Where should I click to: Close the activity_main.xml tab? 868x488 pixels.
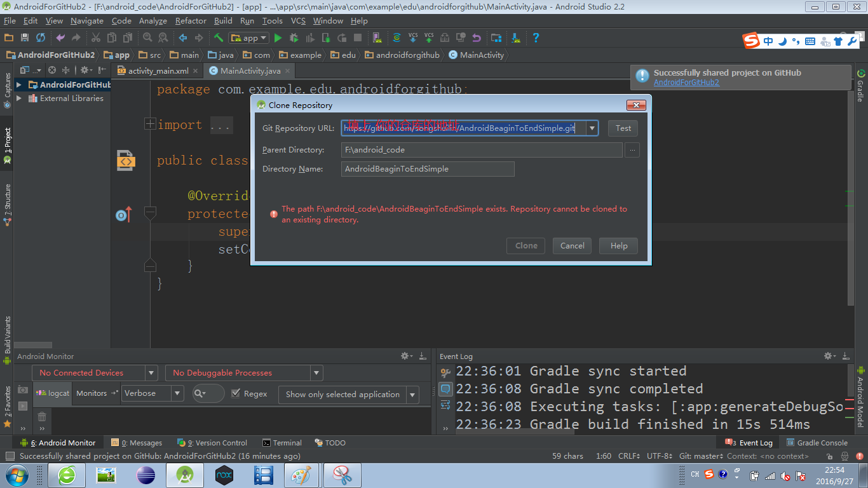point(195,71)
